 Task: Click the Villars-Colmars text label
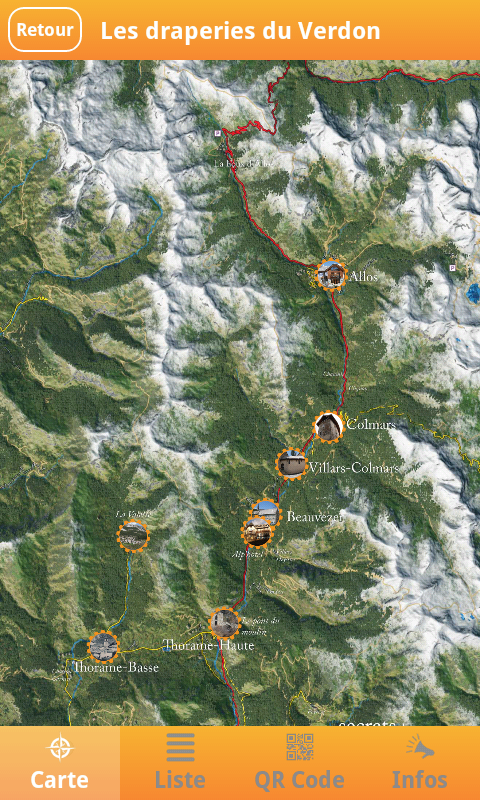tap(353, 468)
